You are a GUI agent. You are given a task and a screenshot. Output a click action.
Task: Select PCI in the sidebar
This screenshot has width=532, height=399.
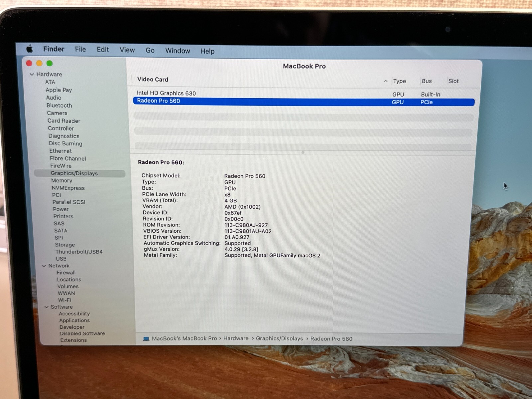click(57, 195)
